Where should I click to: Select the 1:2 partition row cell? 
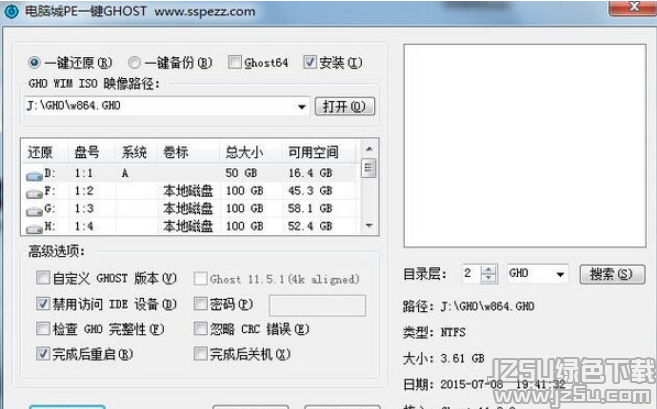coord(84,191)
